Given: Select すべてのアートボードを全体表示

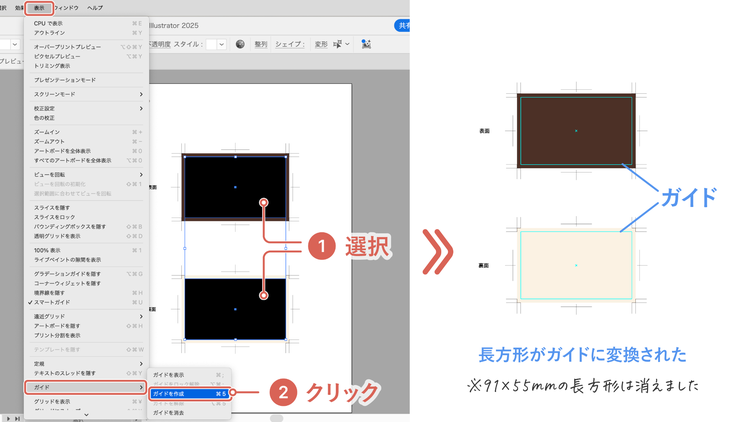Looking at the screenshot, I should pyautogui.click(x=87, y=160).
